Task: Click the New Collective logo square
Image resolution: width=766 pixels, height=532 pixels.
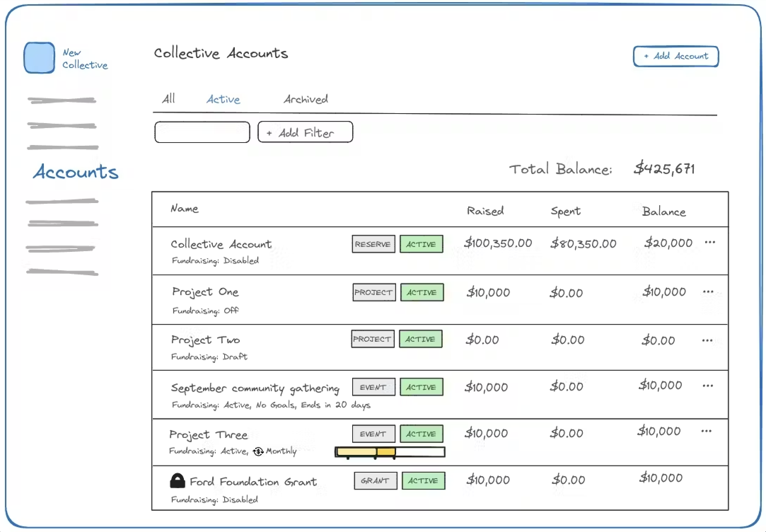Action: (39, 58)
